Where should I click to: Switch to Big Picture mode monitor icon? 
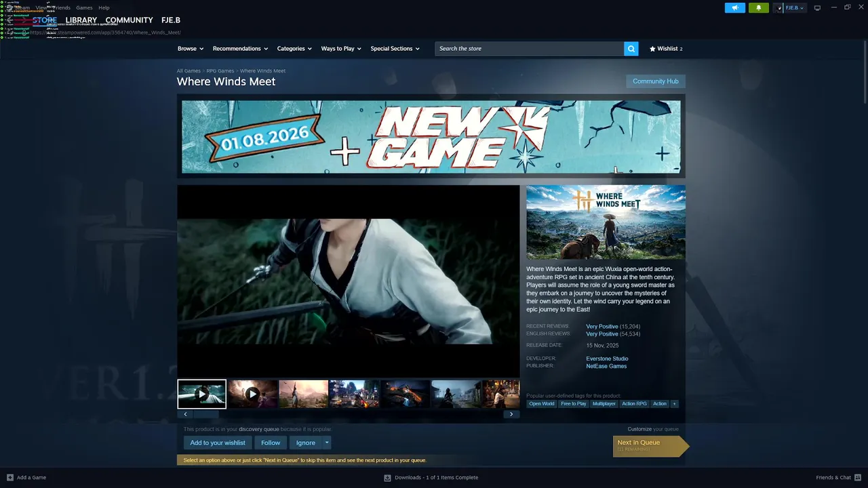[x=817, y=8]
